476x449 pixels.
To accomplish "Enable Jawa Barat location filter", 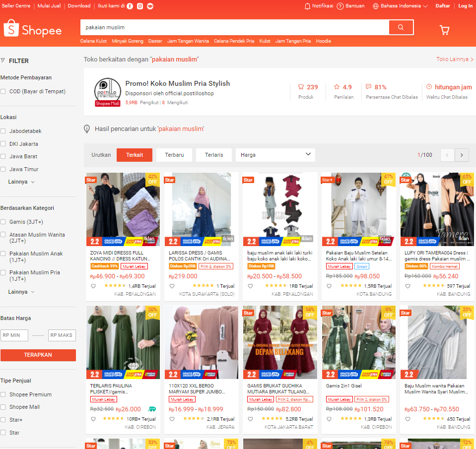I will click(3, 156).
